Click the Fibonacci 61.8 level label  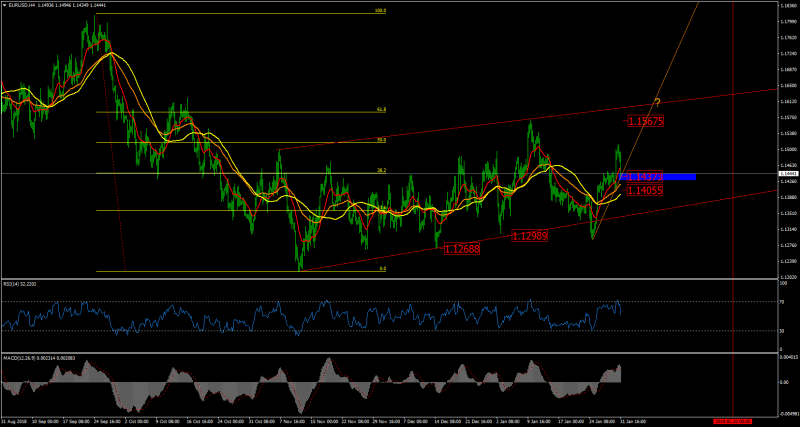pyautogui.click(x=381, y=109)
